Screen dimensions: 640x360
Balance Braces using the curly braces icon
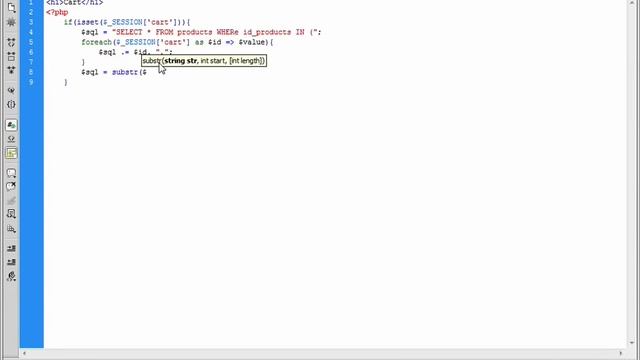click(x=11, y=104)
